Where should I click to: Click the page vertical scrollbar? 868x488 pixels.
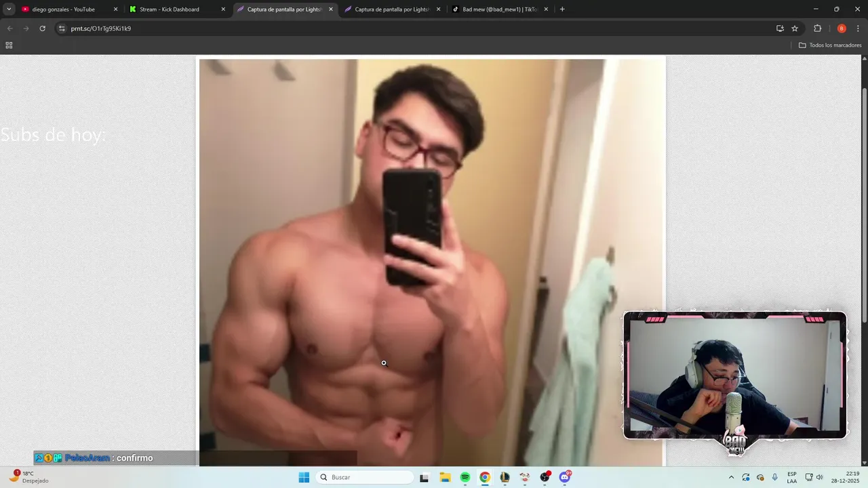point(864,205)
